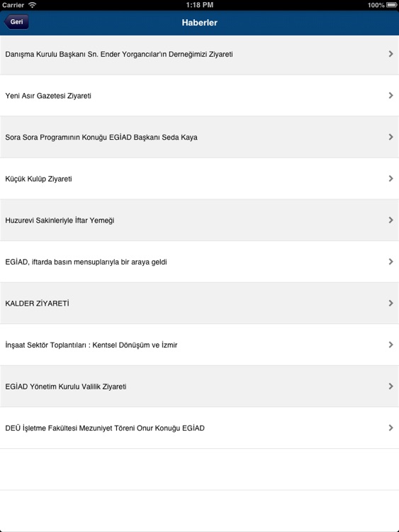The height and width of the screenshot is (532, 399).
Task: Open EGİAD iftarda basın mensuplarıyla article
Action: 199,262
